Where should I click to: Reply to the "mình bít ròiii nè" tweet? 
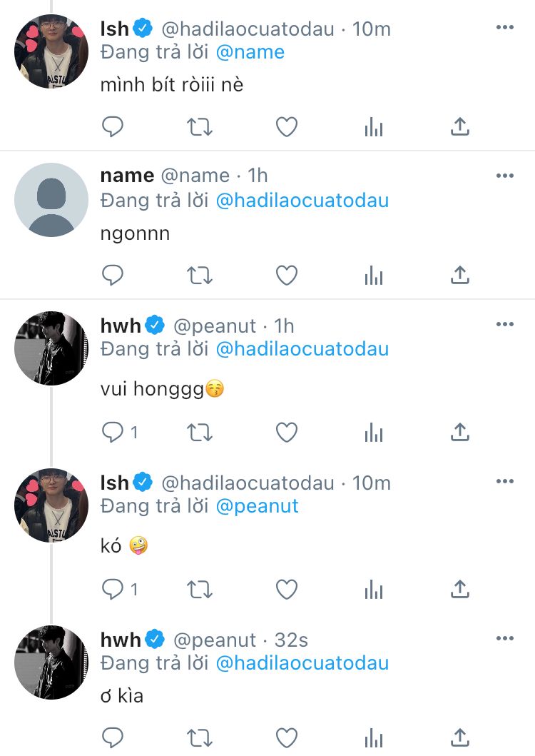[x=113, y=127]
